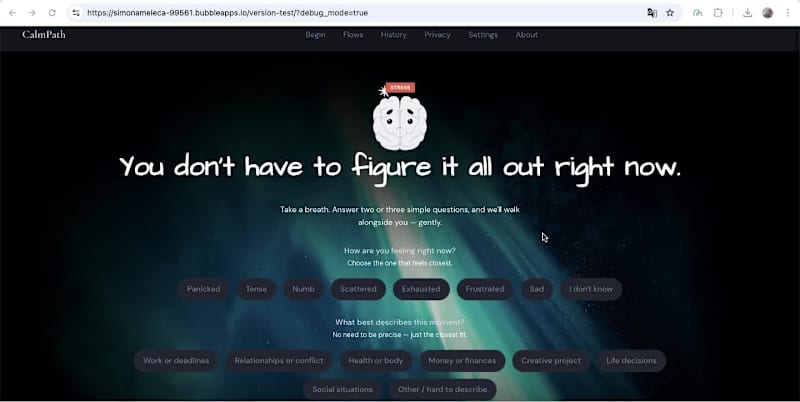The height and width of the screenshot is (402, 800).
Task: Open browser downloads icon
Action: pyautogui.click(x=747, y=13)
